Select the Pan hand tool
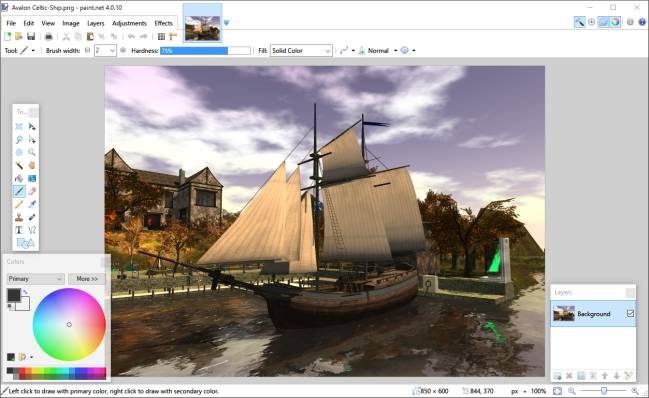This screenshot has width=649, height=398. (32, 165)
